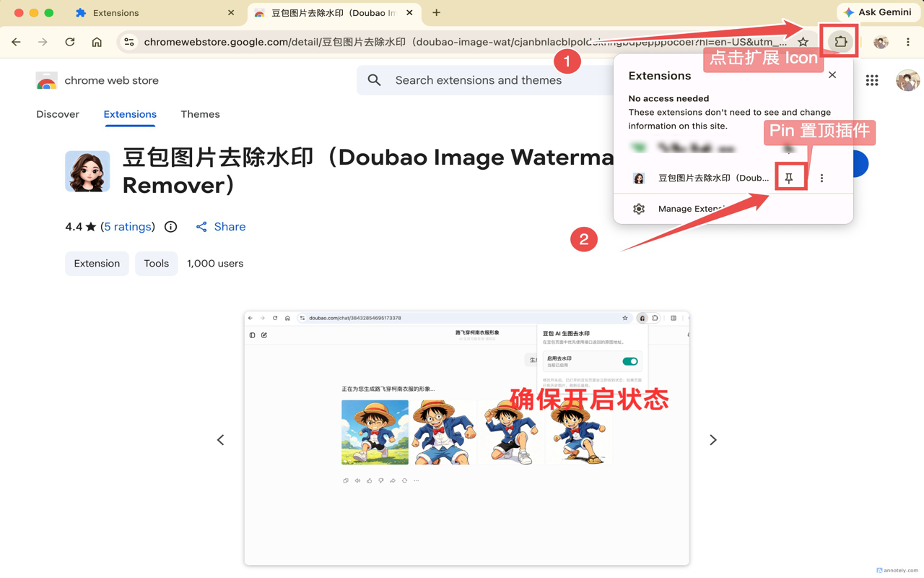Click the Extension category chip

97,264
